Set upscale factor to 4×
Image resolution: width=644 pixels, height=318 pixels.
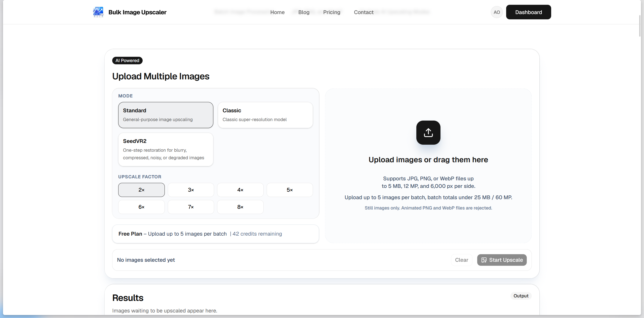240,190
